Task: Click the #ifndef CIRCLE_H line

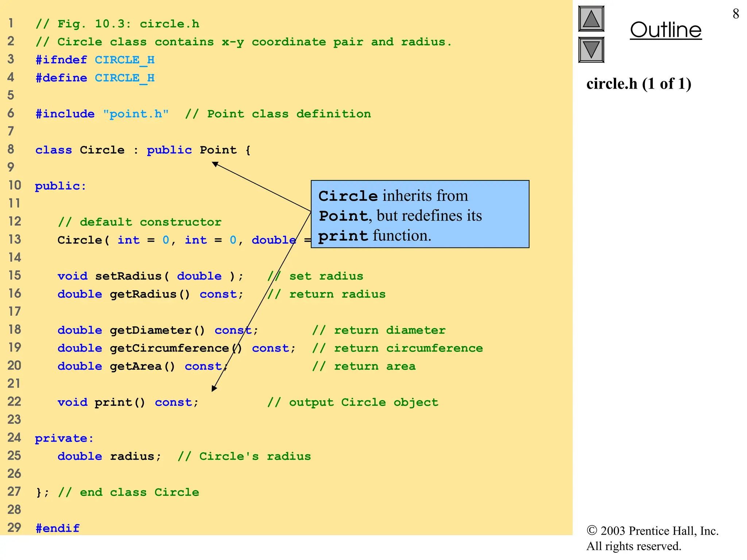Action: 95,60
